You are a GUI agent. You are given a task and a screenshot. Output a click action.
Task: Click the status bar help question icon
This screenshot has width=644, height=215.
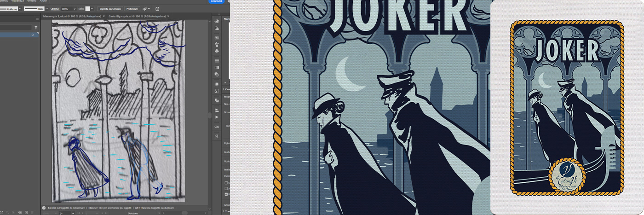(44, 208)
